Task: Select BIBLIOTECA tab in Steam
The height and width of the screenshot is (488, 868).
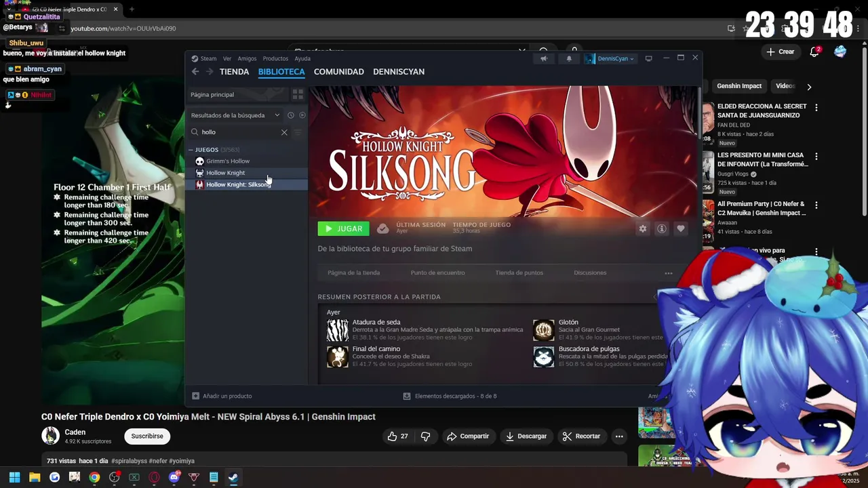Action: click(281, 72)
